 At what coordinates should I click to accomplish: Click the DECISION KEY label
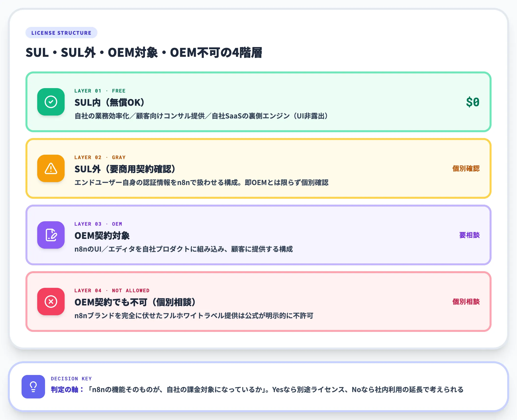click(x=71, y=379)
